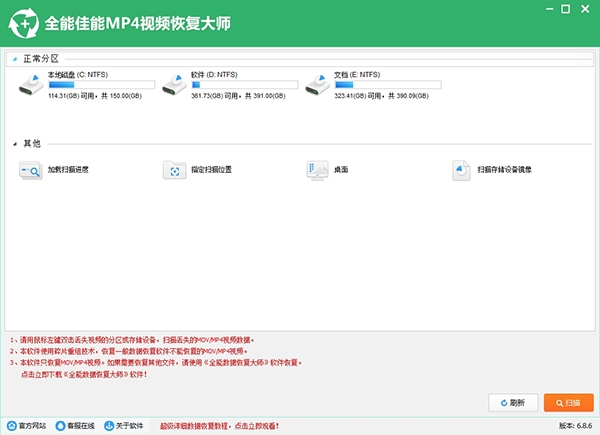
Task: Select the local disk C: drive icon
Action: pyautogui.click(x=31, y=85)
